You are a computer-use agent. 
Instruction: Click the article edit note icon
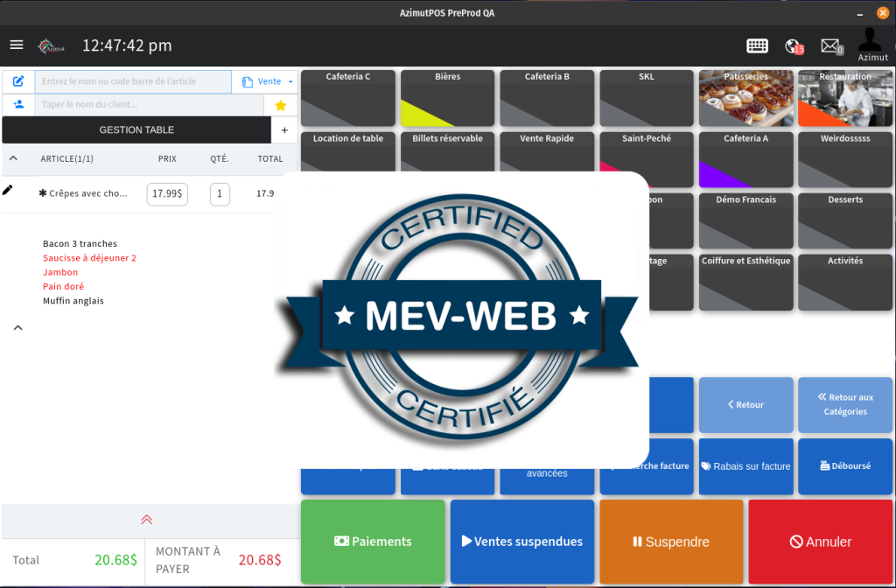point(18,81)
